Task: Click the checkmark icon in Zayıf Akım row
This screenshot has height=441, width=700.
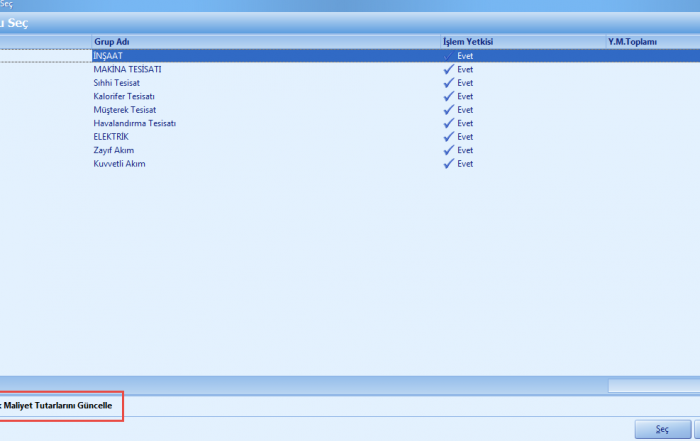Action: point(448,150)
